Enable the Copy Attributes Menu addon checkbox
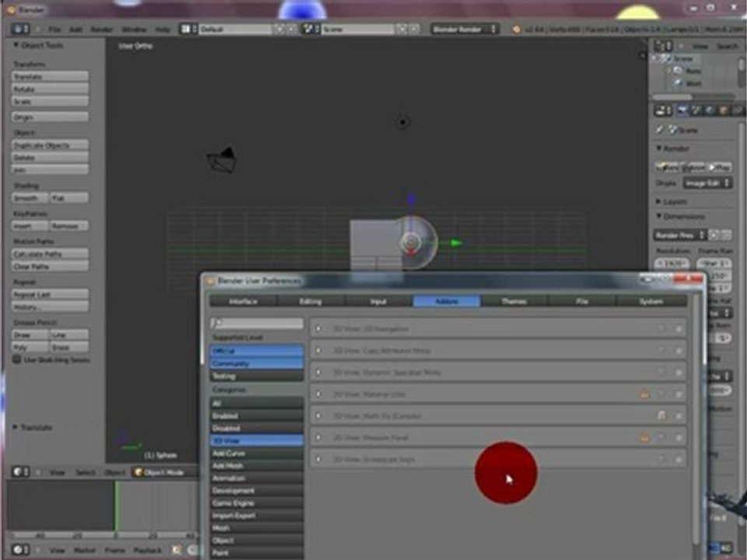The height and width of the screenshot is (560, 747). pos(679,351)
